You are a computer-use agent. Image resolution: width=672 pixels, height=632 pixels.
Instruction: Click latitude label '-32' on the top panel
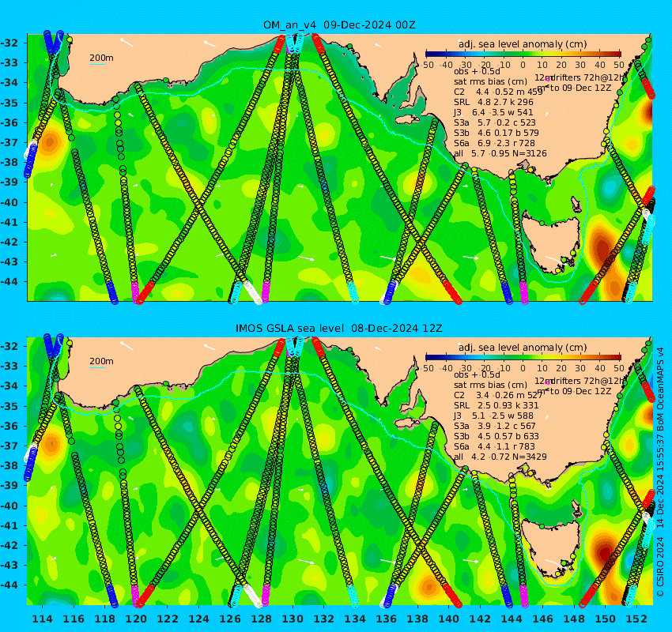coord(9,43)
